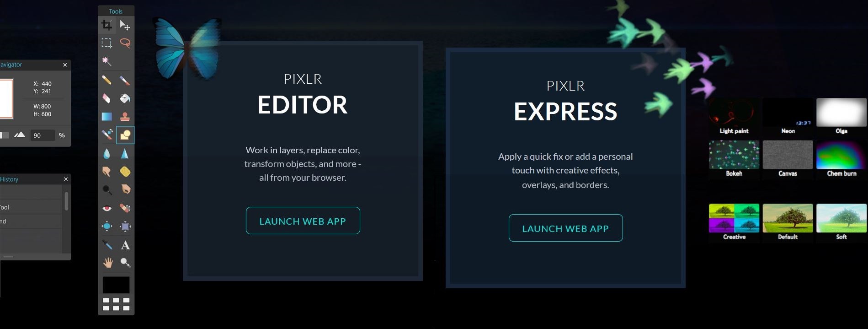
Task: Close the Navigator panel
Action: [65, 65]
